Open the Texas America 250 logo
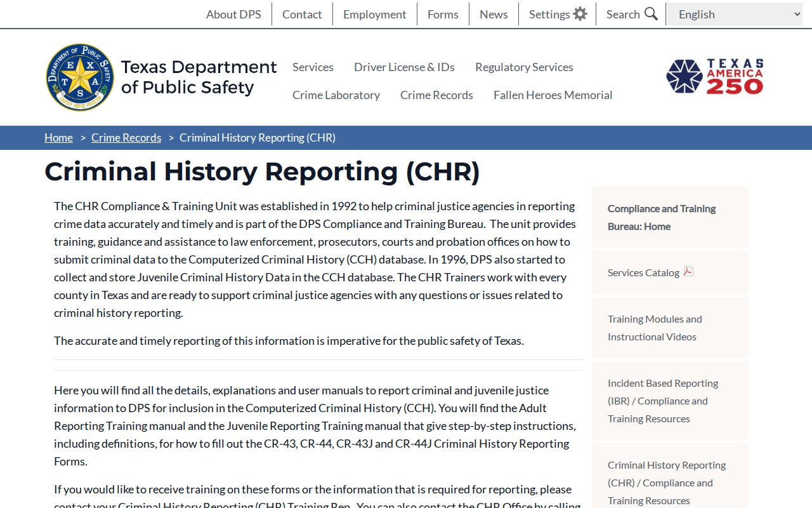This screenshot has width=812, height=508. click(x=715, y=77)
